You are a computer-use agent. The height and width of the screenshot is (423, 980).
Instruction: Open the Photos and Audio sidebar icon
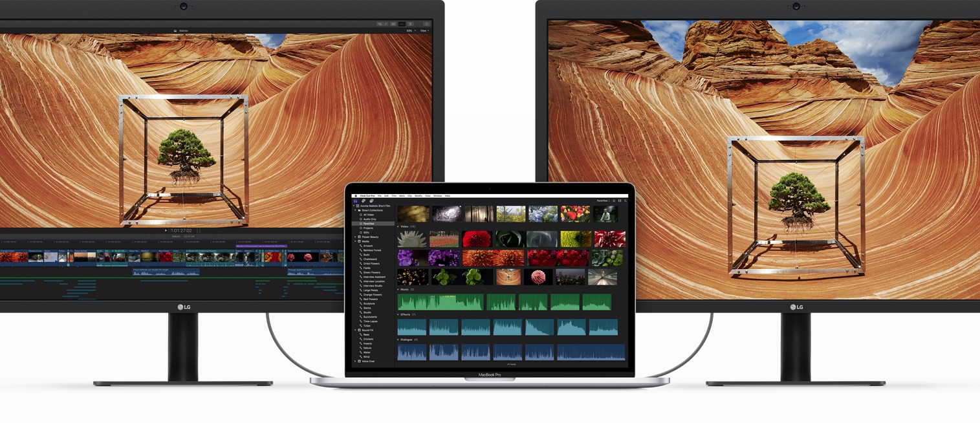coord(364,201)
